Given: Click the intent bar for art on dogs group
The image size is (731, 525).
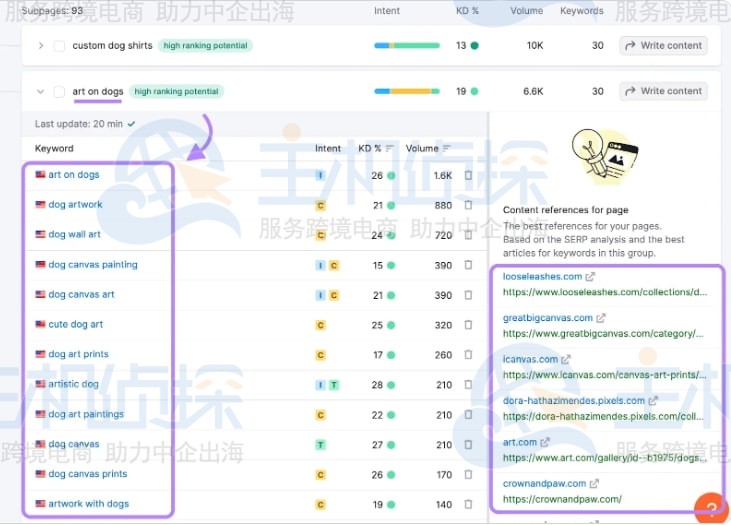Looking at the screenshot, I should [407, 91].
